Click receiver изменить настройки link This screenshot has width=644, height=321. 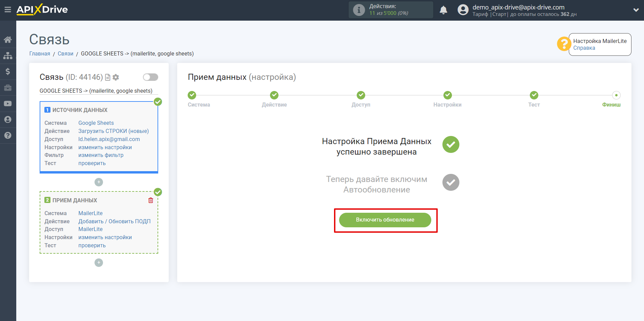(x=105, y=237)
